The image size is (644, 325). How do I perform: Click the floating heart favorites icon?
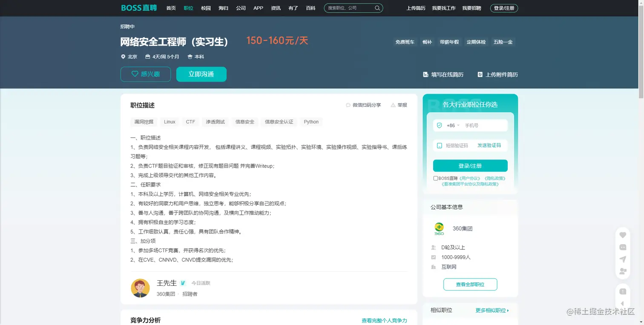(x=623, y=235)
